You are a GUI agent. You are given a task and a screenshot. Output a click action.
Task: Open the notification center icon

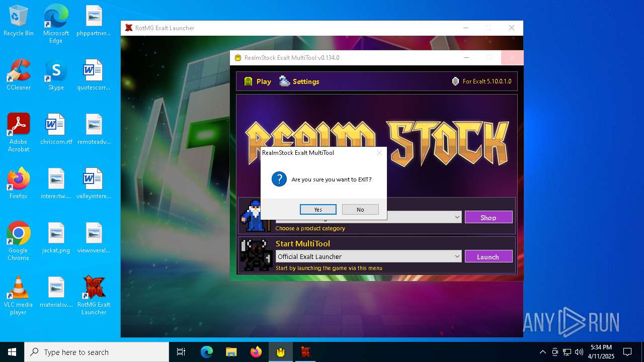point(627,352)
